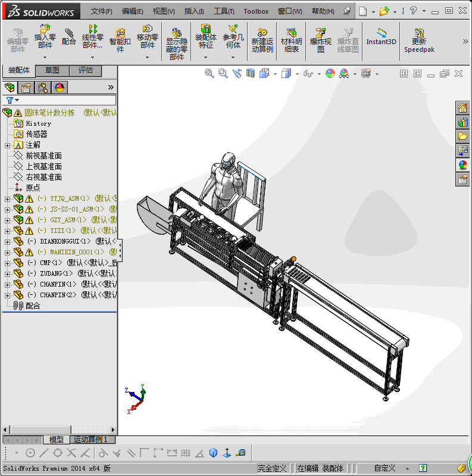This screenshot has height=476, width=472.
Task: Open Display Style dropdown arrow
Action: tap(297, 74)
